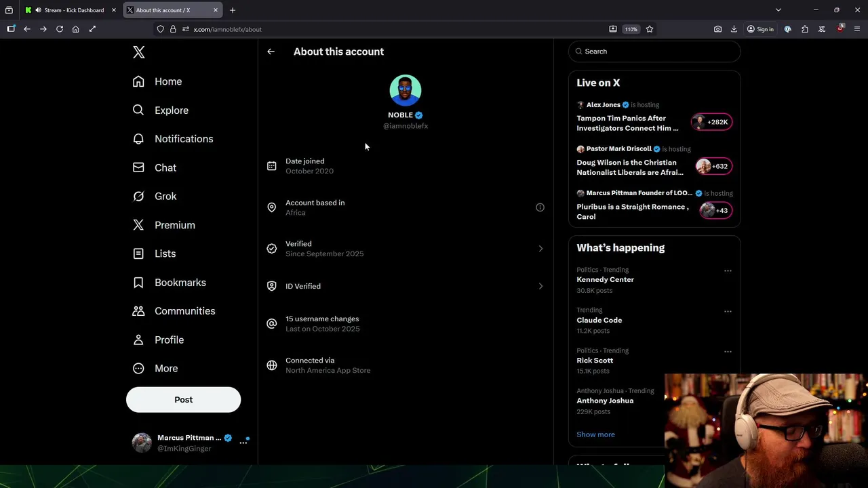Click the Date joined calendar icon
868x488 pixels.
coord(272,166)
